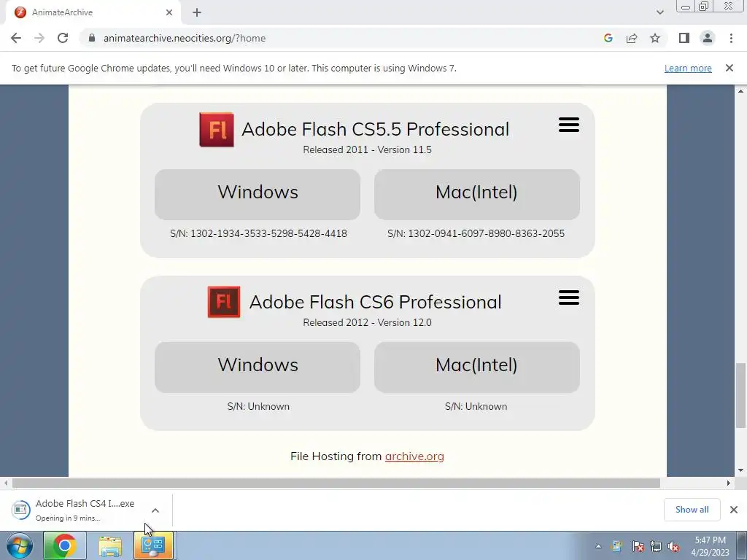Screen dimensions: 747x560
Task: Open the archive.org hosting link
Action: [414, 456]
